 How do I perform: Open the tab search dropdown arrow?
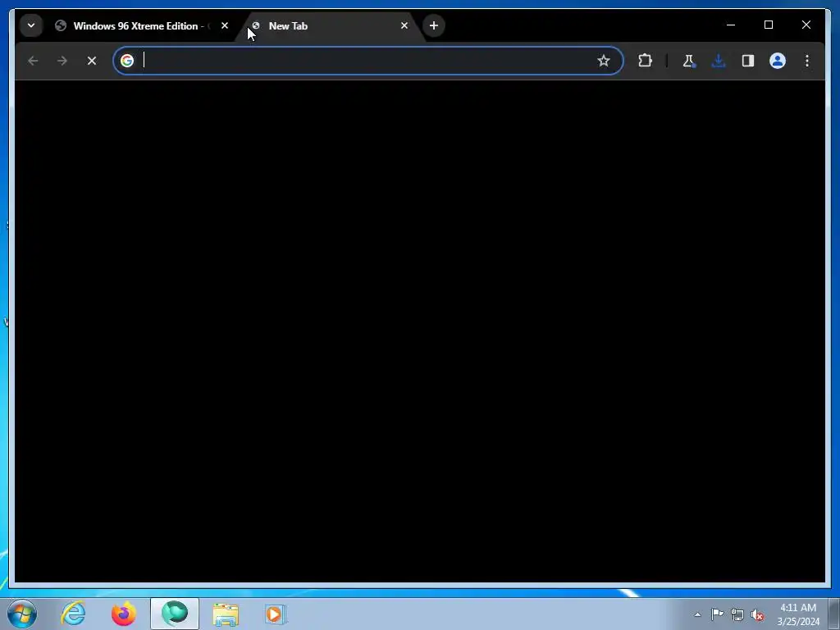coord(31,25)
